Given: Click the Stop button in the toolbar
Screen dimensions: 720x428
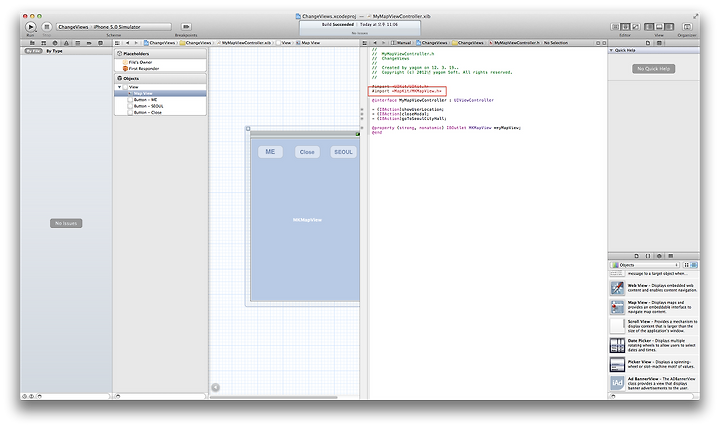Looking at the screenshot, I should 46,27.
